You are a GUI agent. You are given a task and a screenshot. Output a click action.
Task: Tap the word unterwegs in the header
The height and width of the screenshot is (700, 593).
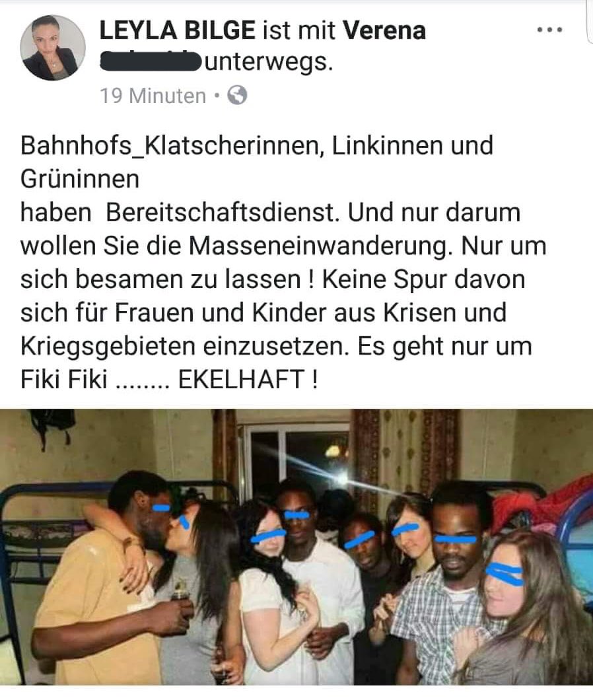[269, 63]
